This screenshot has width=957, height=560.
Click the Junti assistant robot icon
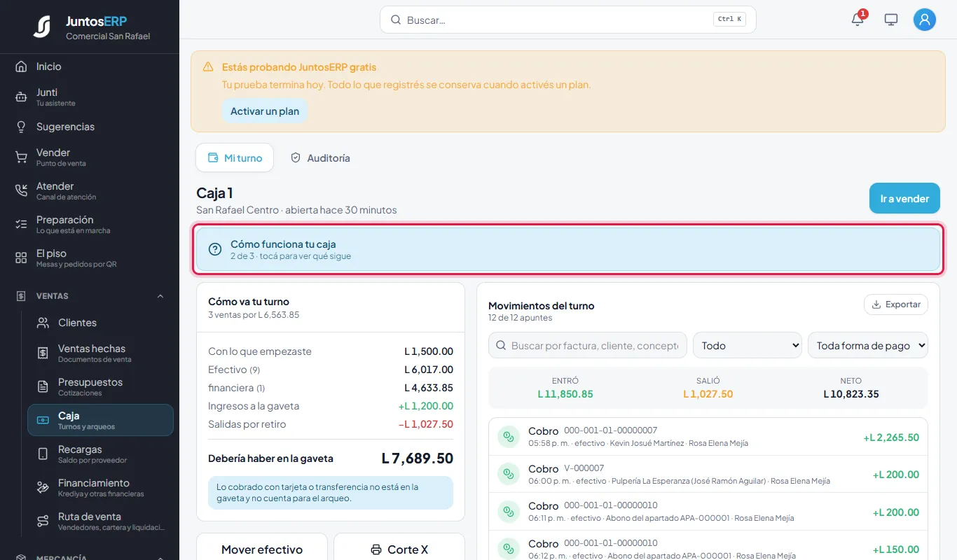(21, 97)
